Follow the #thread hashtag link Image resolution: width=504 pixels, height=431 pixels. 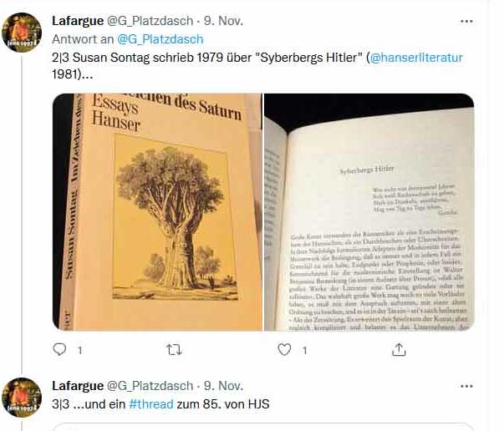(x=151, y=404)
